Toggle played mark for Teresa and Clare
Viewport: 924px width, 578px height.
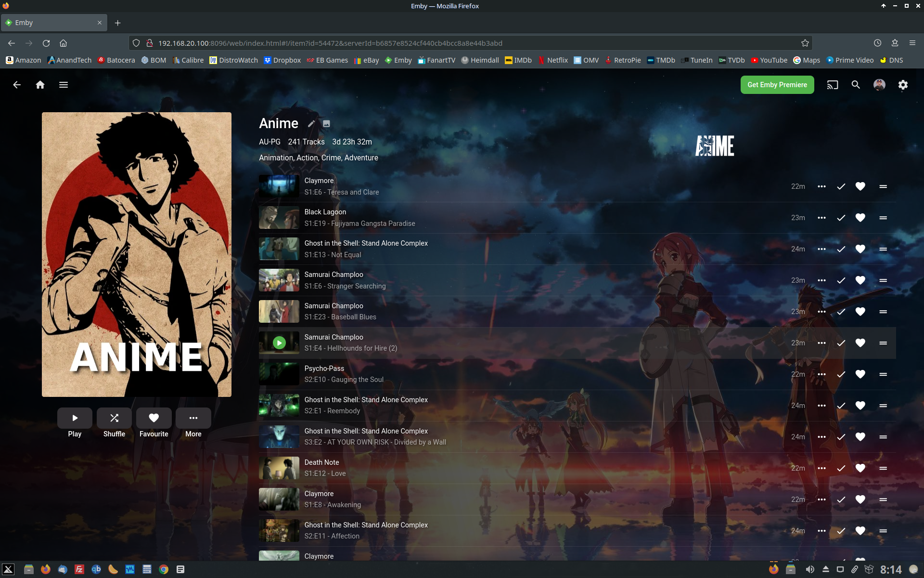(841, 186)
